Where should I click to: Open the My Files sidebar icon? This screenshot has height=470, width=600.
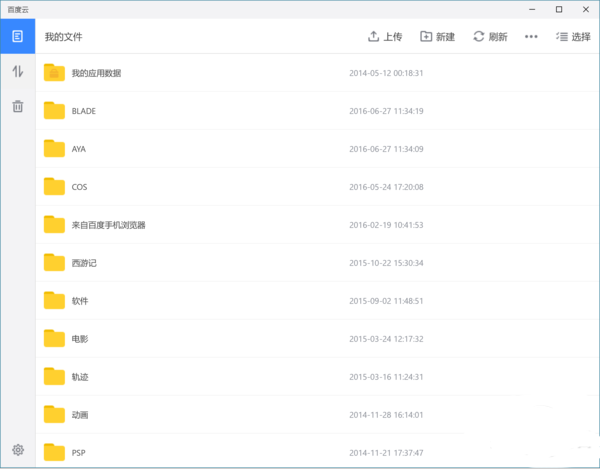[18, 36]
